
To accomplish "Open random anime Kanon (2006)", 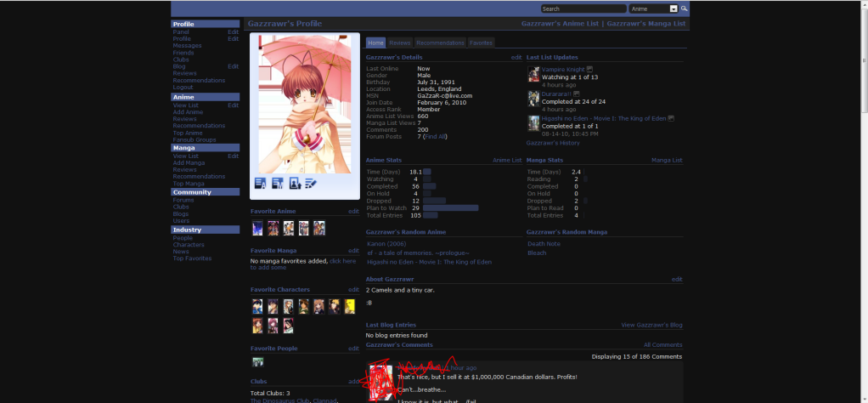I will (x=386, y=244).
